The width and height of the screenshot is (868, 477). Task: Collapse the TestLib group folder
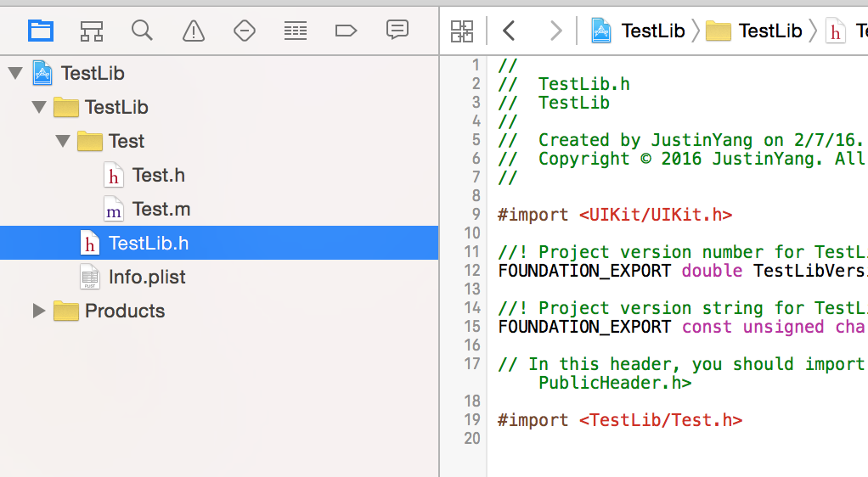coord(39,107)
